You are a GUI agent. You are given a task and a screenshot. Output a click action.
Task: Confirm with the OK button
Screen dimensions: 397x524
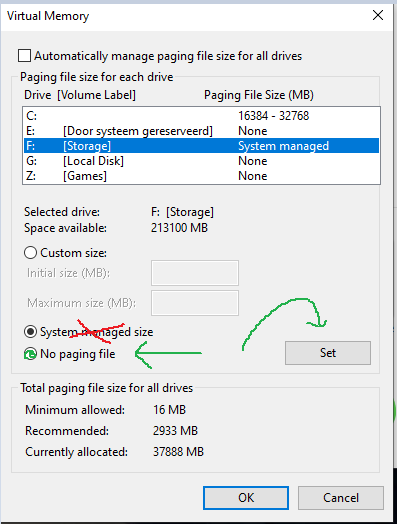click(x=246, y=498)
